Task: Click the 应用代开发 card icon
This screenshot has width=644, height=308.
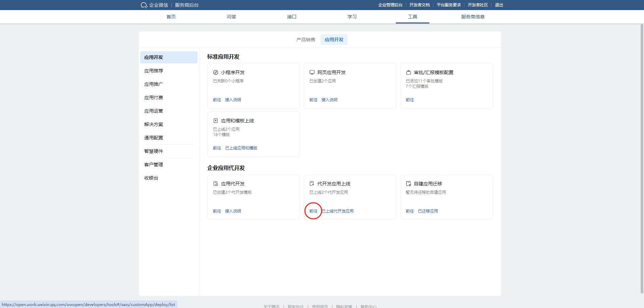Action: 216,184
